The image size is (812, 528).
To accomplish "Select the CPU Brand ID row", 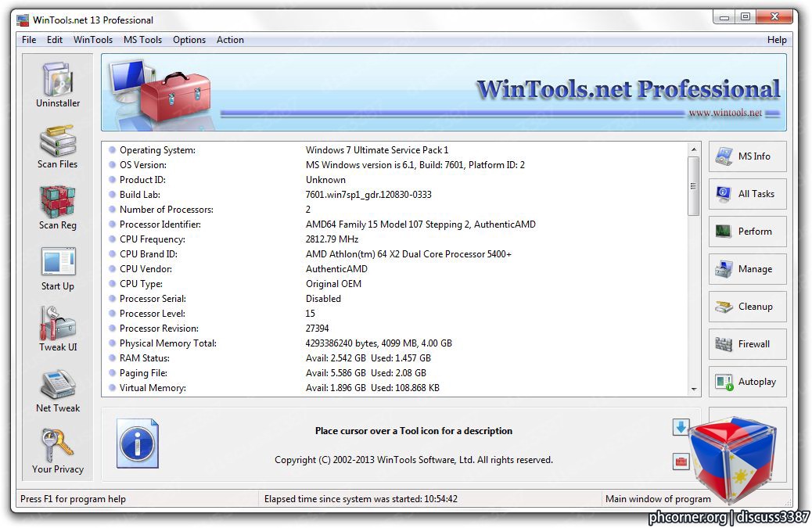I will tap(394, 254).
